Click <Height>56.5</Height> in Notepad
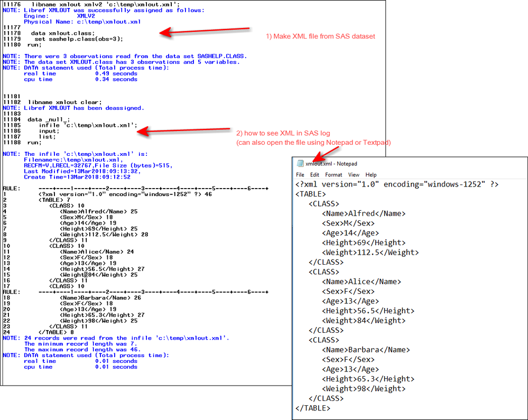Viewport: 528px width, 420px height. click(368, 311)
